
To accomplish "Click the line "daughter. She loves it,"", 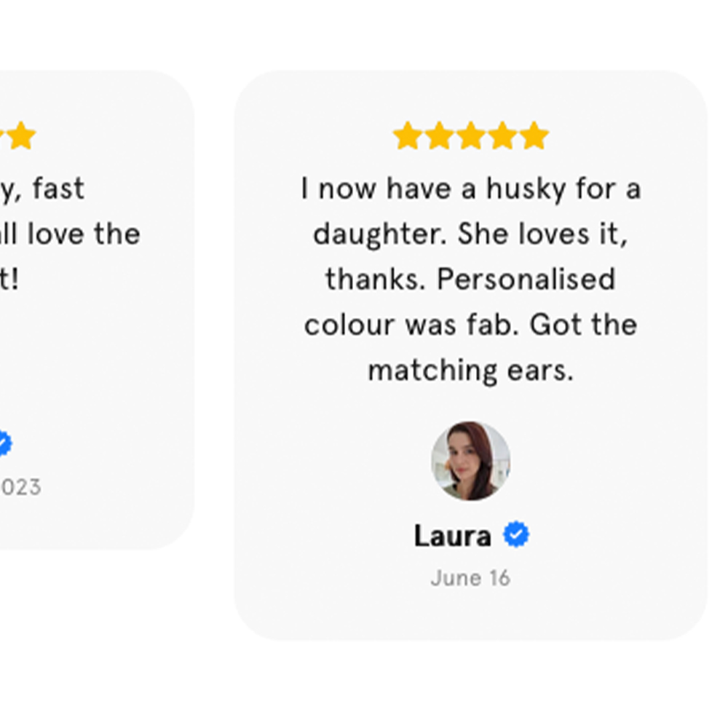I will tap(470, 234).
